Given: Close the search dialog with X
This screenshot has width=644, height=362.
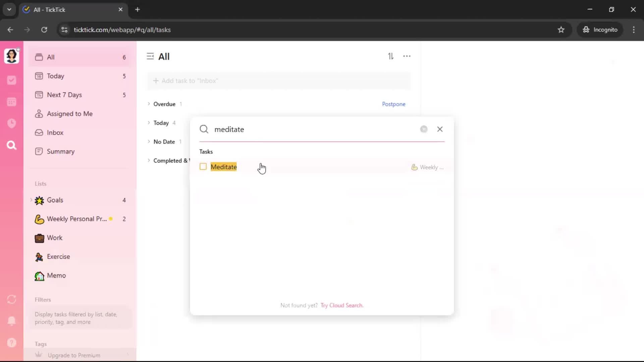Looking at the screenshot, I should pos(440,129).
